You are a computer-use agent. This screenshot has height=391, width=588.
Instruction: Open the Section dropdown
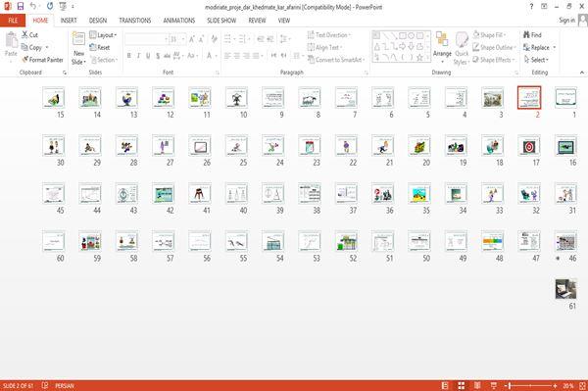click(104, 60)
